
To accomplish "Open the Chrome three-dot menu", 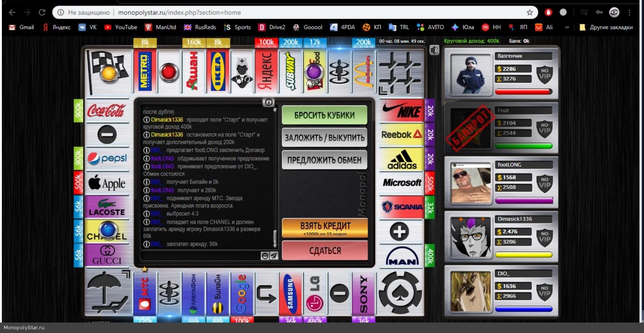I will (629, 12).
